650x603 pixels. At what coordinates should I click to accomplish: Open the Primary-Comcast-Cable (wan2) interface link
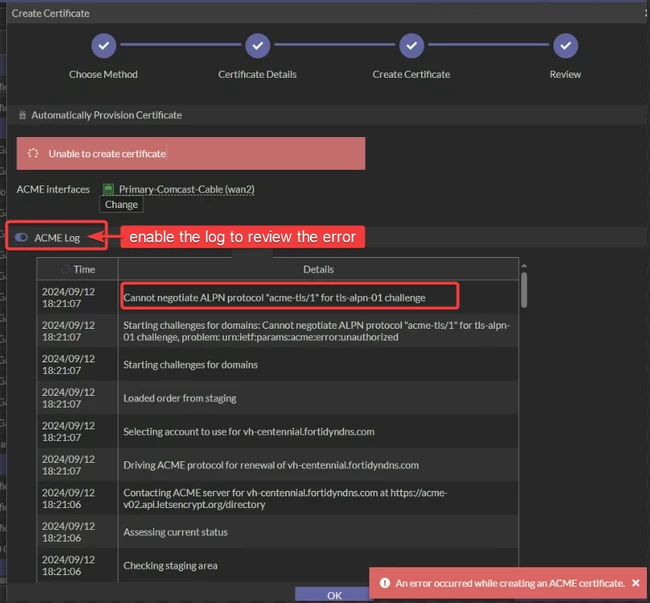[187, 189]
